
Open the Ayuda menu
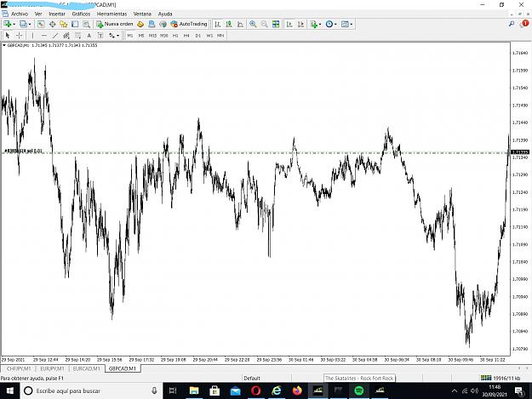[x=165, y=14]
